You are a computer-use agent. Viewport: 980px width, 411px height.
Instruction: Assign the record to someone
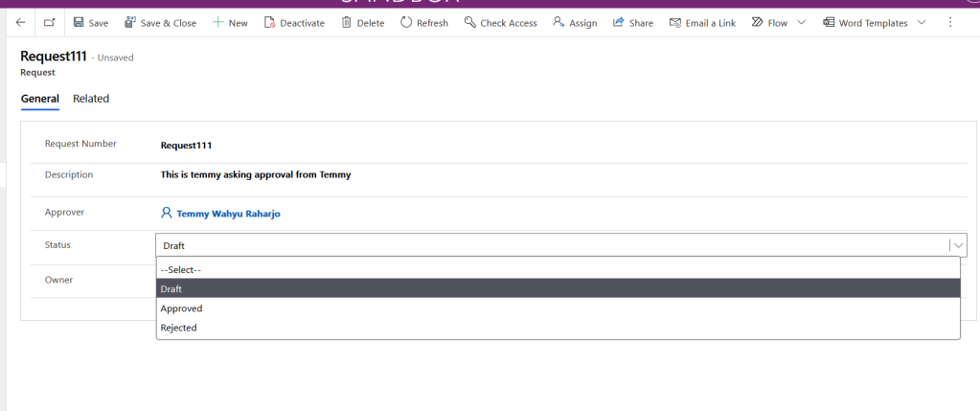[x=575, y=22]
